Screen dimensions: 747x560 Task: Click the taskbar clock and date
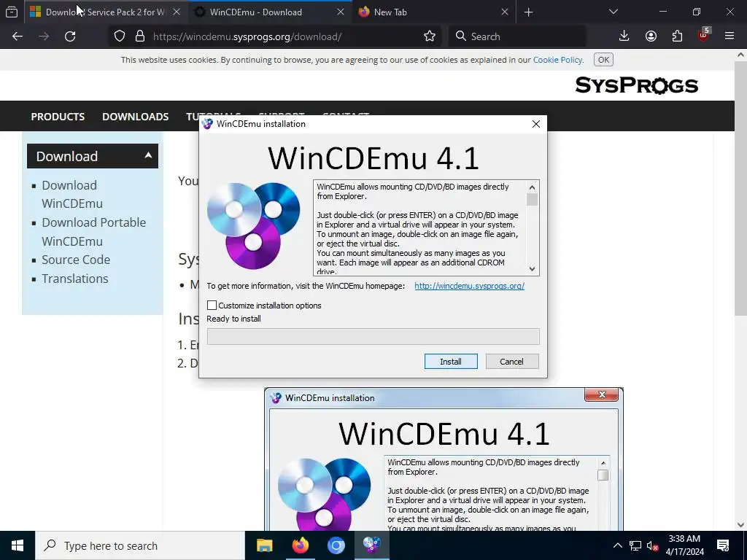(684, 545)
